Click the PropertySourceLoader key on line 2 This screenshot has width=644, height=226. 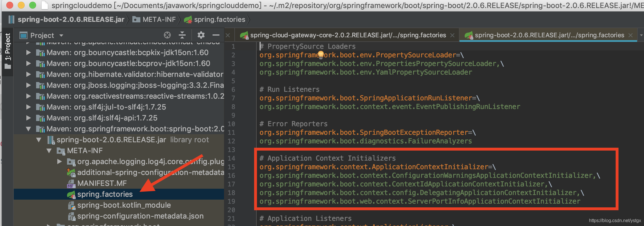(x=358, y=55)
